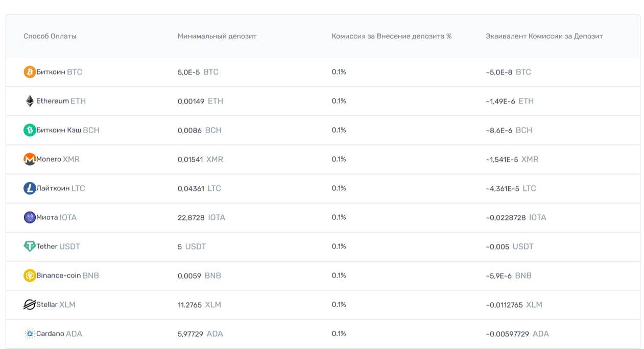Click the orange Bitcoin BTC coin icon
Viewport: 644px width, 349px height.
(30, 72)
